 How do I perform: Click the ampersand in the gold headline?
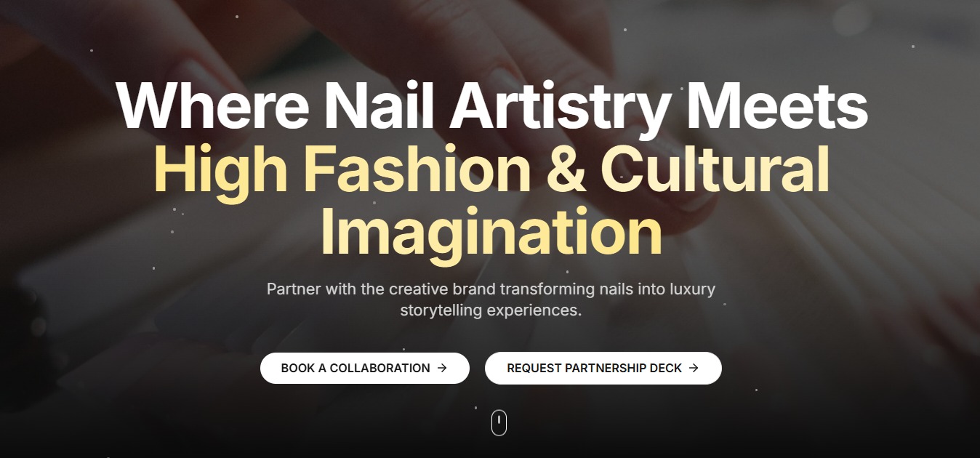pyautogui.click(x=566, y=170)
